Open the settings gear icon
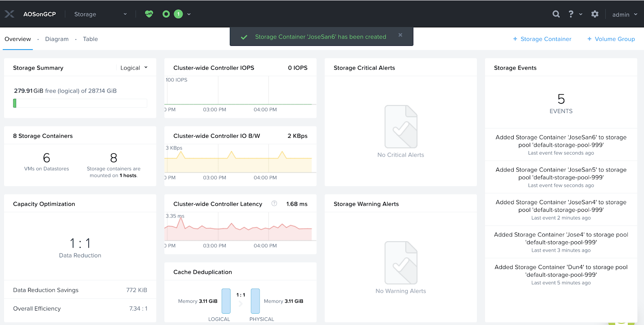 click(594, 14)
